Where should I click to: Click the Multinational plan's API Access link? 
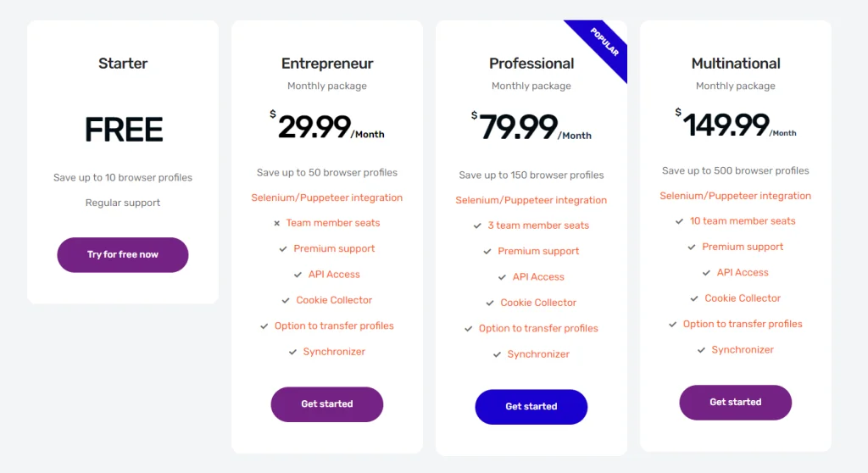[x=743, y=273]
